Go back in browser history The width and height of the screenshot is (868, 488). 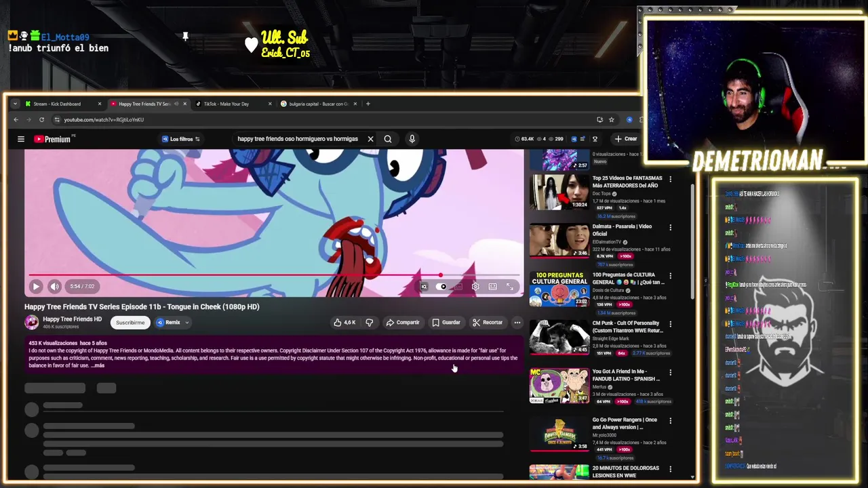16,120
